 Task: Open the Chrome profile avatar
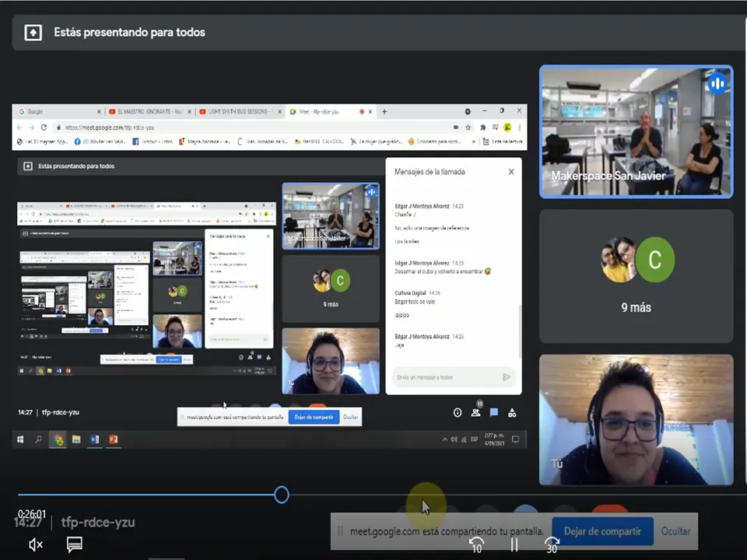click(x=507, y=127)
